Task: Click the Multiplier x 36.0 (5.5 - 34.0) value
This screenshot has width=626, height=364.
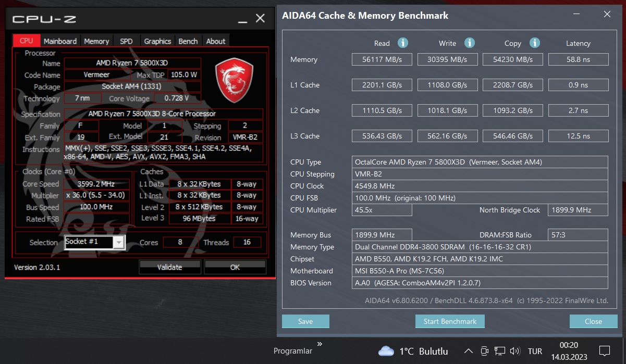Action: 97,195
